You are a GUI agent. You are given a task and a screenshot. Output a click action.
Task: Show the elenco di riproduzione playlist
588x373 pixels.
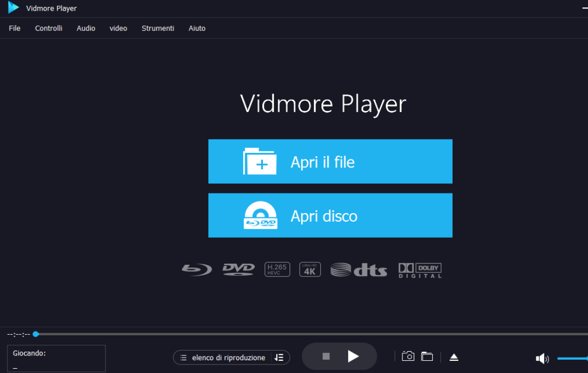click(228, 358)
